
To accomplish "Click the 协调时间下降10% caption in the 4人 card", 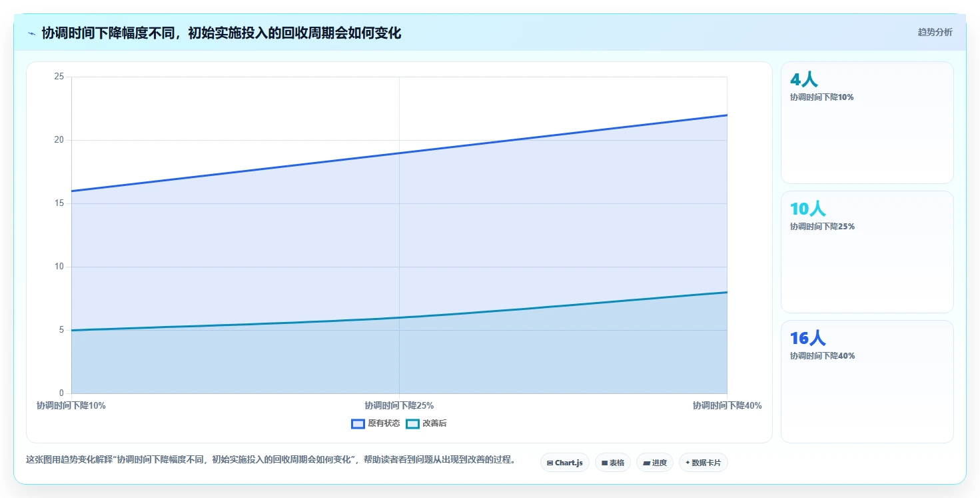I will coord(821,97).
